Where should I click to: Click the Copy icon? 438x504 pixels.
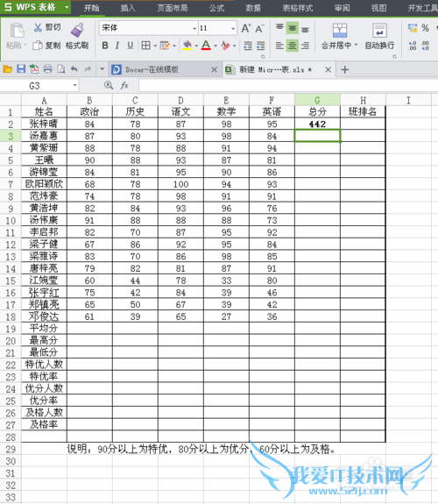[x=38, y=46]
